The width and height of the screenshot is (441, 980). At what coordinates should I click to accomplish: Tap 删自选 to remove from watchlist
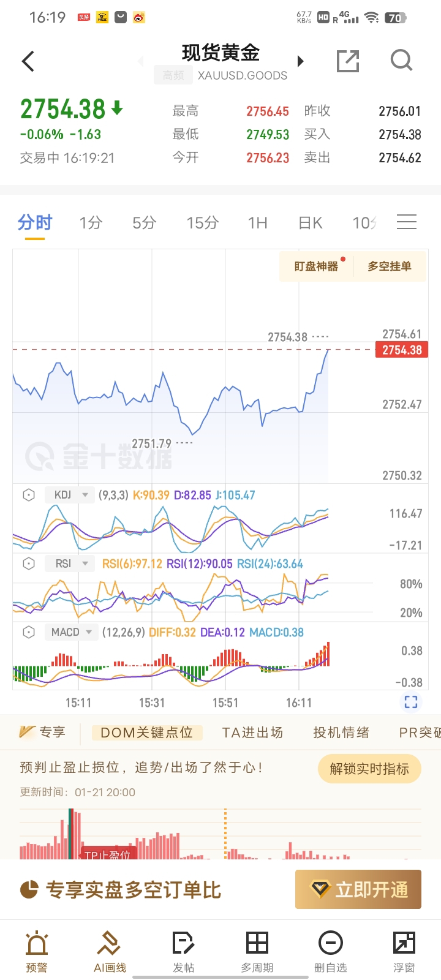pos(330,951)
